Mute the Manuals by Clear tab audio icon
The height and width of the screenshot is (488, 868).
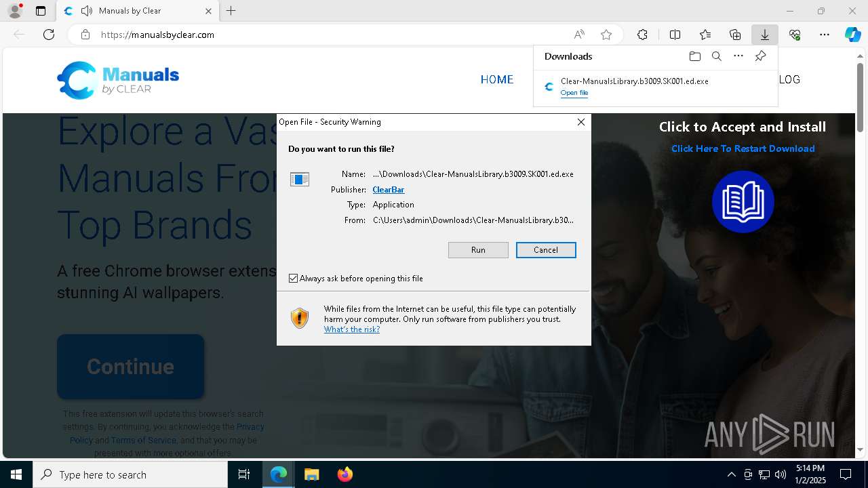(86, 11)
